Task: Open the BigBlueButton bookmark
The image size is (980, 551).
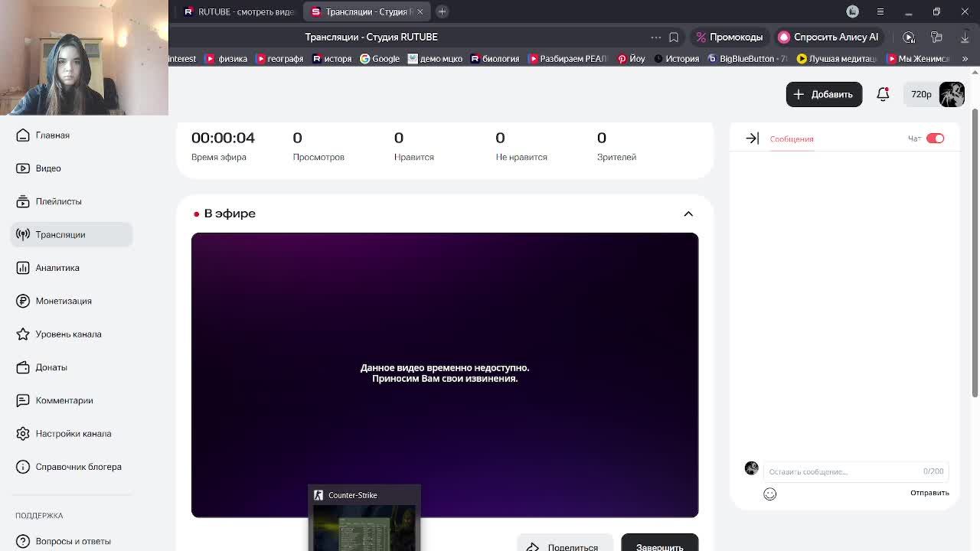Action: (x=748, y=59)
